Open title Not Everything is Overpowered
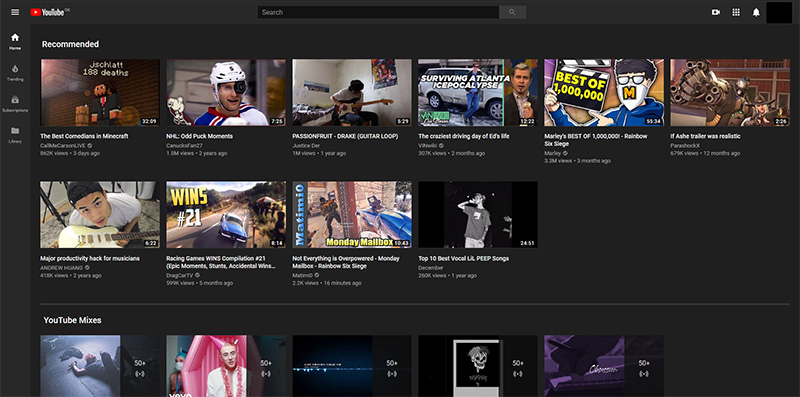Viewport: 800px width, 397px height. (x=345, y=262)
